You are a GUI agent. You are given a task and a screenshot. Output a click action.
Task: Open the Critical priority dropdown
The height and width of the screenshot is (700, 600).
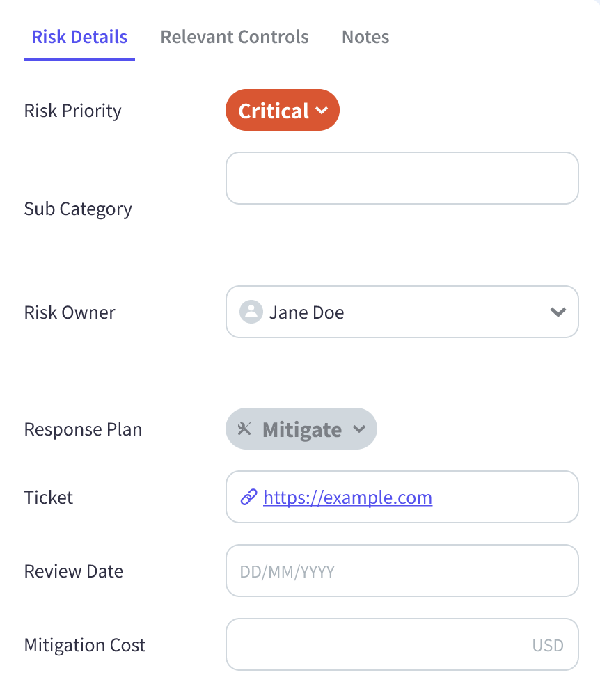tap(283, 110)
